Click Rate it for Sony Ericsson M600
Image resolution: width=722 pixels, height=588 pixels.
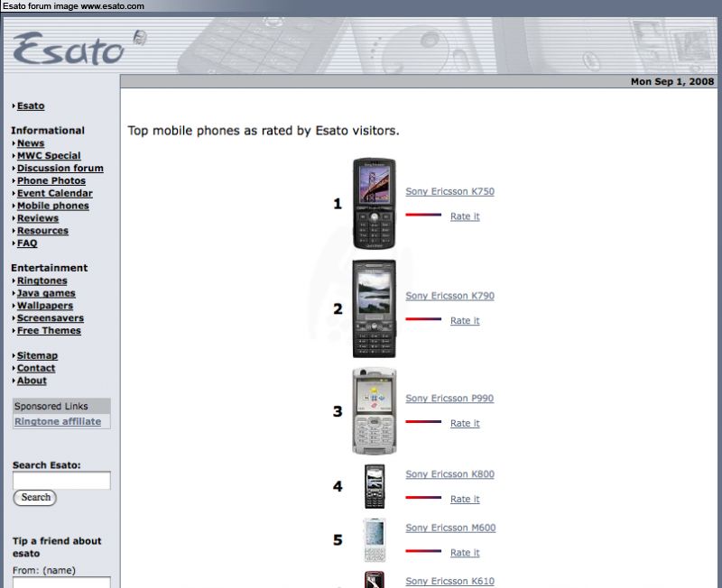coord(465,553)
